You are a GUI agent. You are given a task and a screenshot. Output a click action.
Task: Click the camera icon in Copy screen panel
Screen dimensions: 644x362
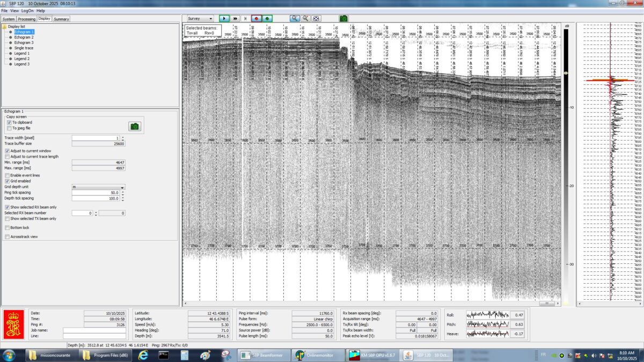[135, 126]
